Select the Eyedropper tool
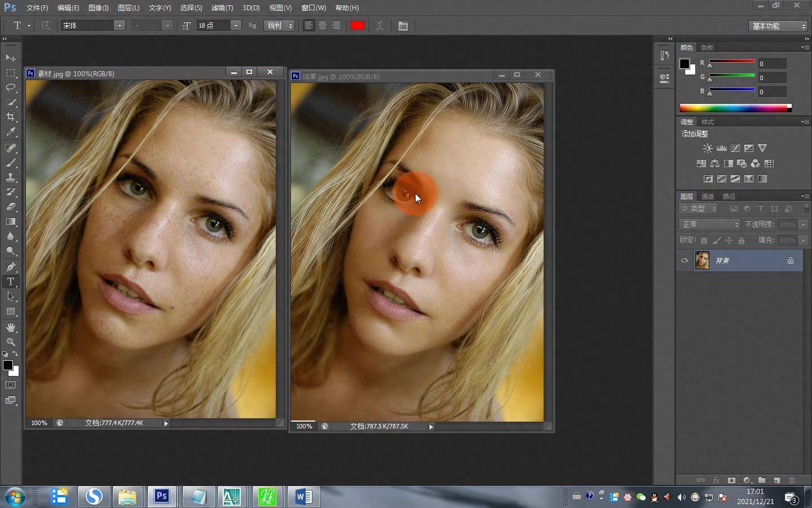812x508 pixels. point(11,132)
